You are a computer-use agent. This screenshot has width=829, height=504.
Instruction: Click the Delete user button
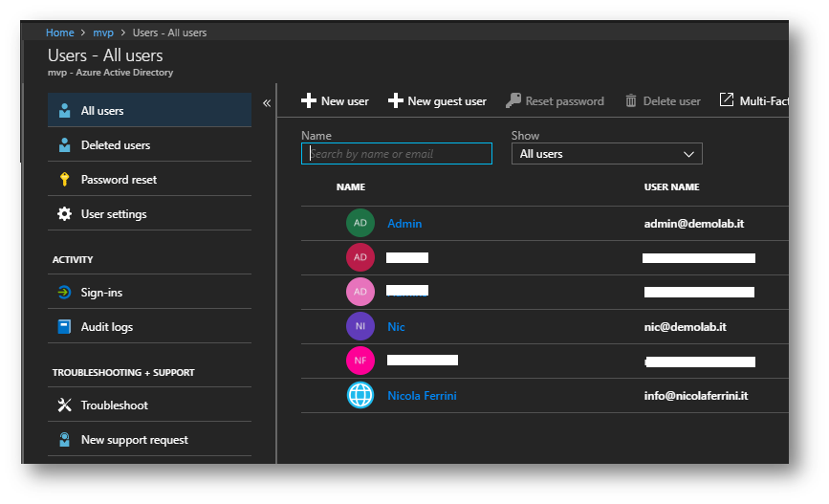tap(663, 101)
